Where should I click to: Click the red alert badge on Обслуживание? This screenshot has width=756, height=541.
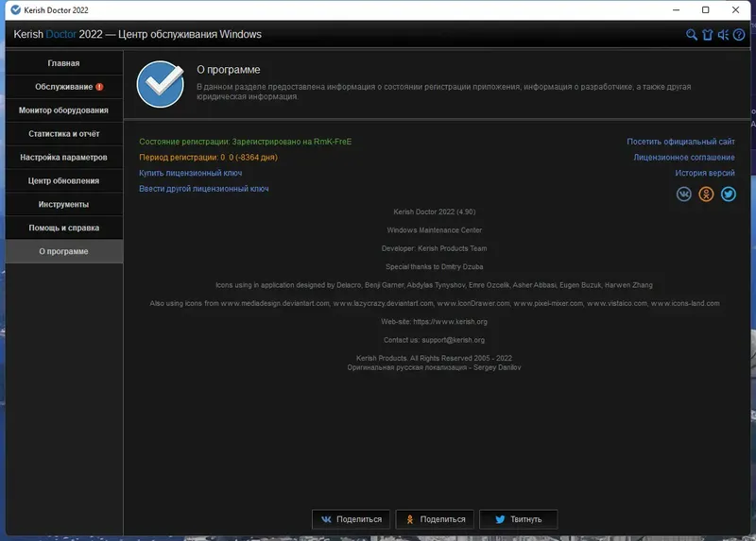pos(99,87)
